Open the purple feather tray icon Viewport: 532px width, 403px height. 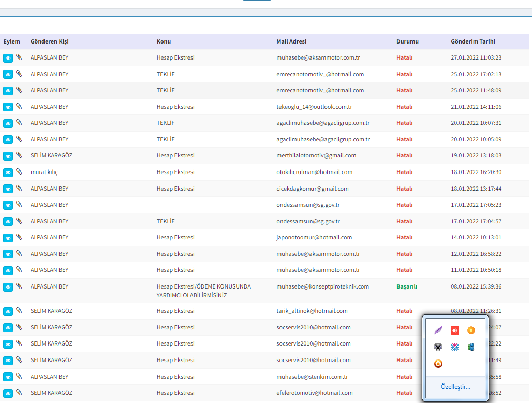point(438,330)
